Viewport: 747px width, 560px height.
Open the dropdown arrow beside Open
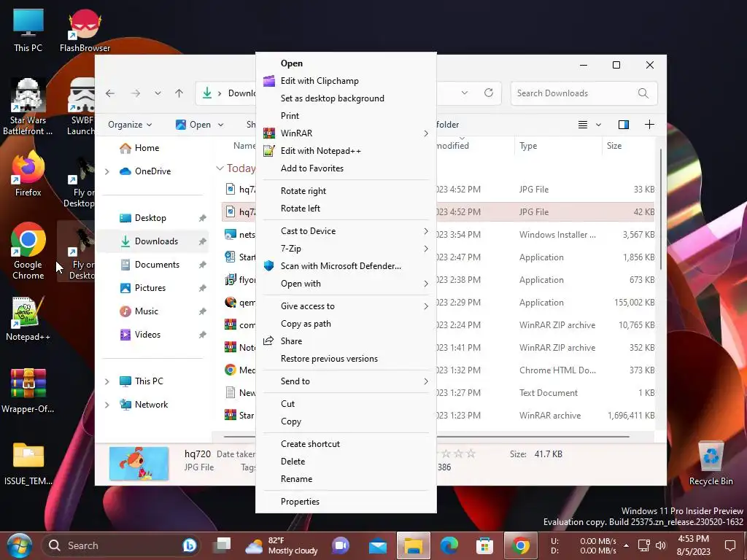[x=220, y=125]
